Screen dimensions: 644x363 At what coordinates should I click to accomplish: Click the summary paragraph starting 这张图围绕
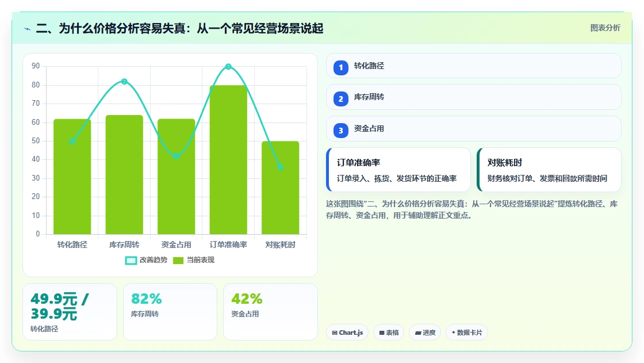point(472,209)
